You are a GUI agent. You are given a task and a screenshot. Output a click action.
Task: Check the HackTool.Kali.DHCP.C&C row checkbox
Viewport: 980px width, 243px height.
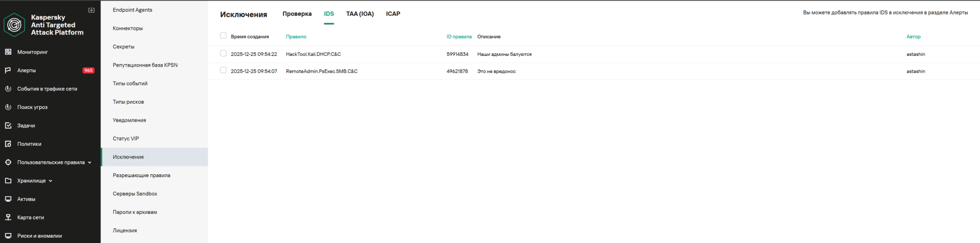tap(223, 54)
